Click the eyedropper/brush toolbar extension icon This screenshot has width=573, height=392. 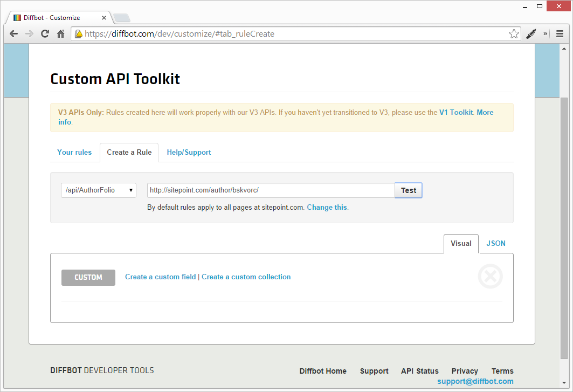click(x=530, y=33)
